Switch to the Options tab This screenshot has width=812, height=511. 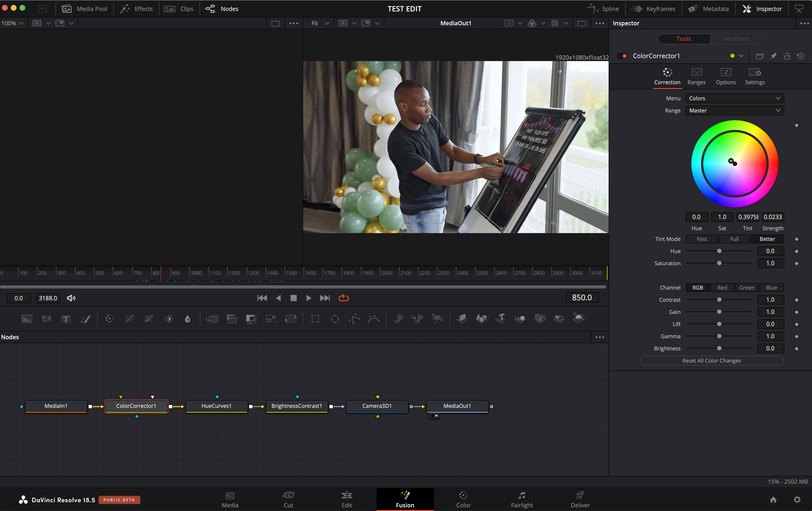[725, 75]
